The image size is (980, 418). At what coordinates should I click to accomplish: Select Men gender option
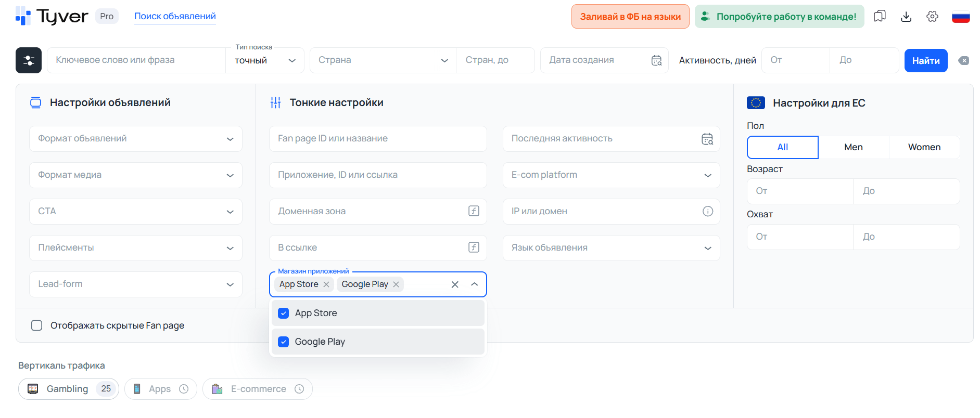(x=854, y=147)
